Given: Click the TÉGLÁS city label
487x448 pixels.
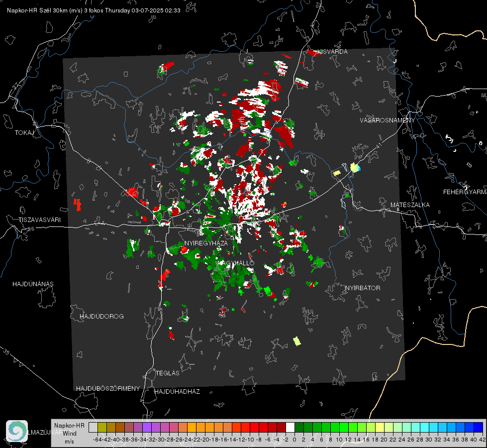Looking at the screenshot, I should pyautogui.click(x=168, y=373).
